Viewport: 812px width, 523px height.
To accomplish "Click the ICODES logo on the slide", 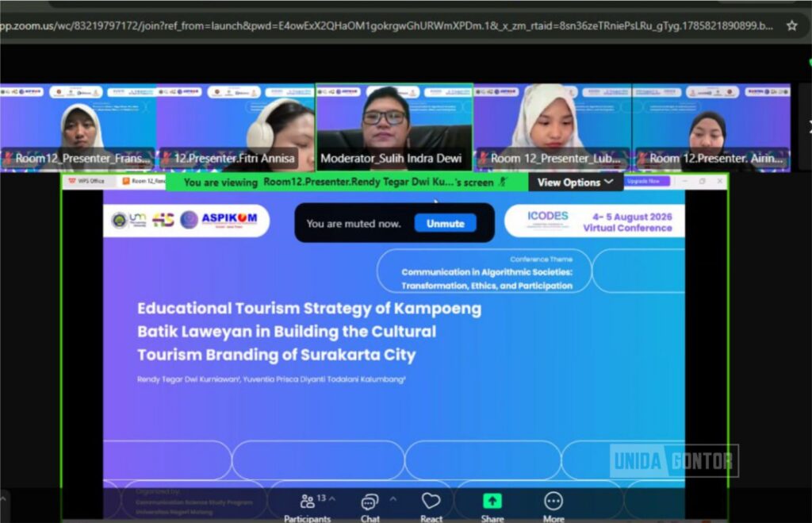I will click(x=547, y=219).
